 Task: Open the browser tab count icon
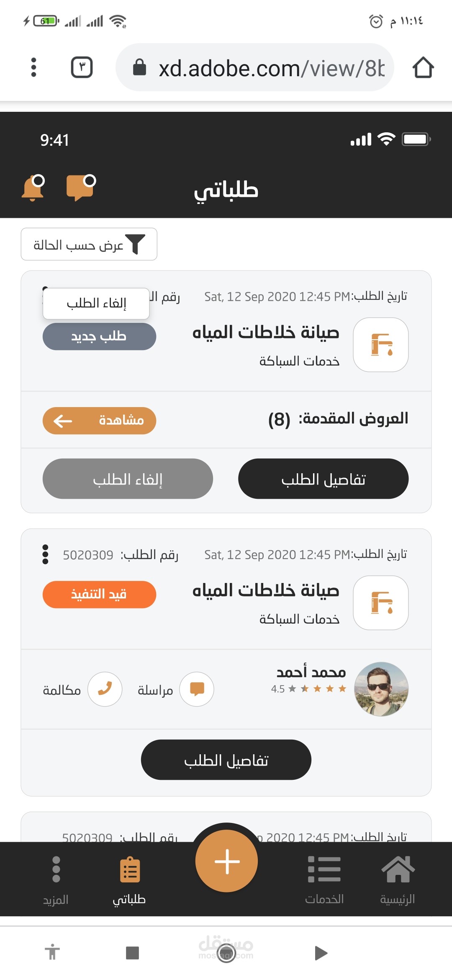82,67
